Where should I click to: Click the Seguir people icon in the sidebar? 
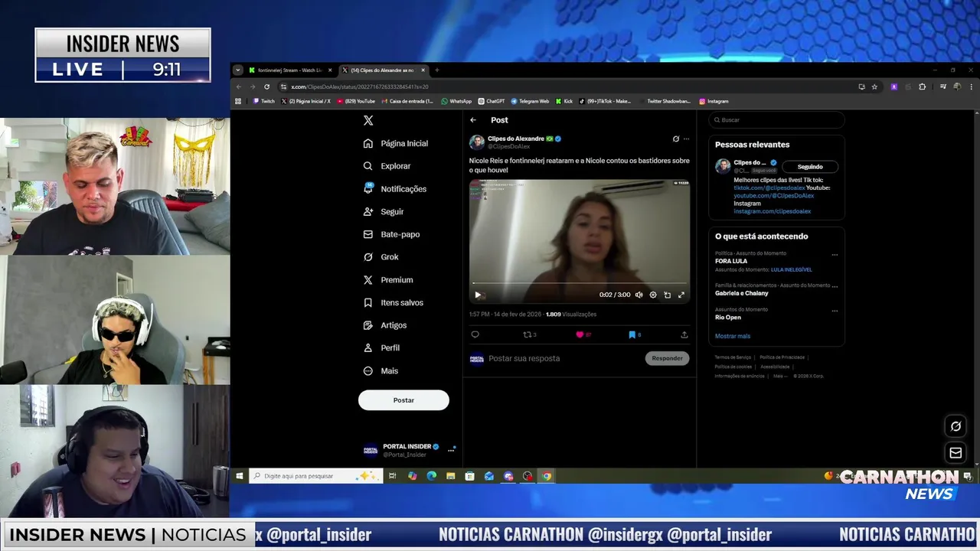point(368,211)
